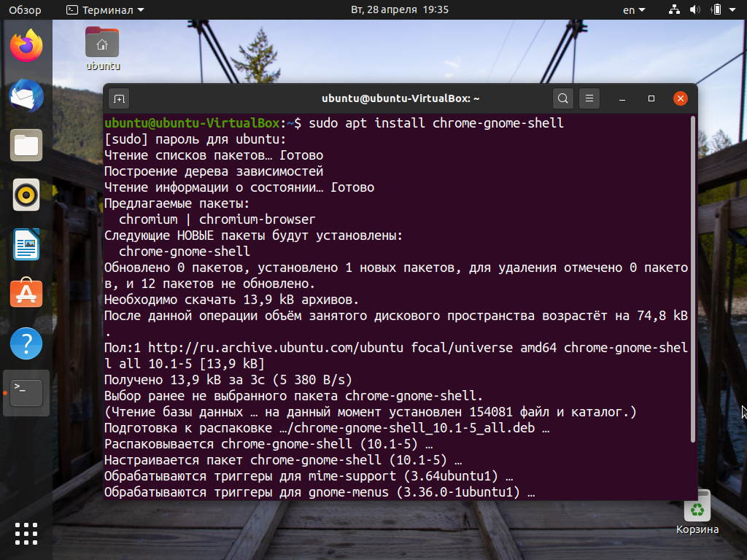This screenshot has height=560, width=747.
Task: Select the Terminal icon in dock
Action: pos(26,393)
